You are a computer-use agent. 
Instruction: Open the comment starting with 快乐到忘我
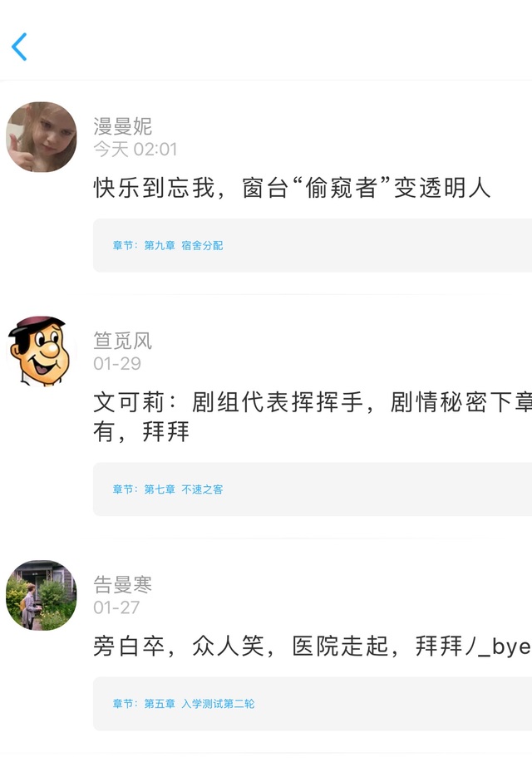pos(292,188)
